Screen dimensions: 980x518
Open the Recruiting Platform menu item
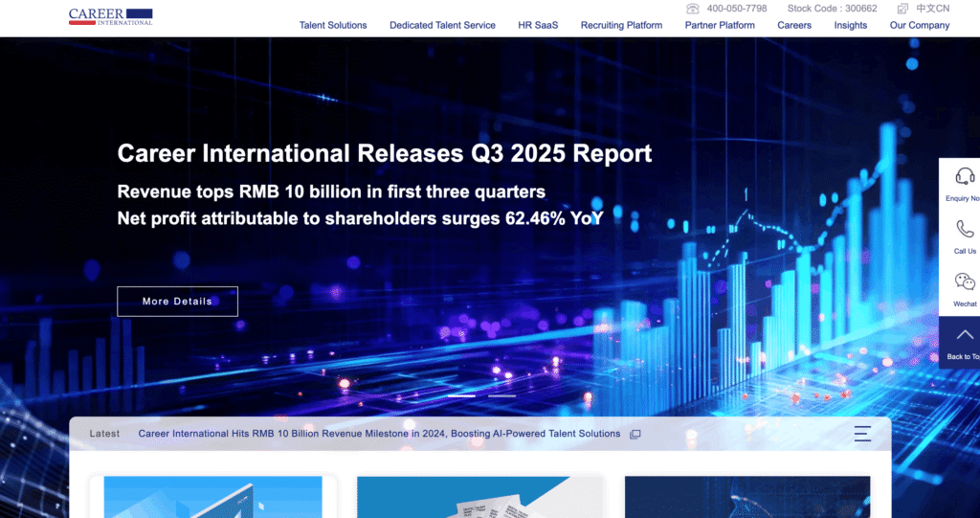pos(621,25)
